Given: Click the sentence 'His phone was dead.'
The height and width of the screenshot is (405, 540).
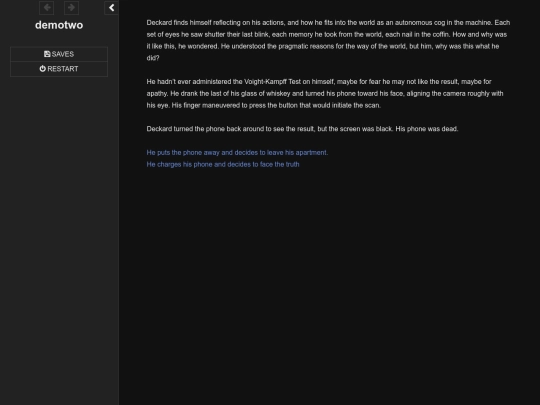Looking at the screenshot, I should coord(427,129).
